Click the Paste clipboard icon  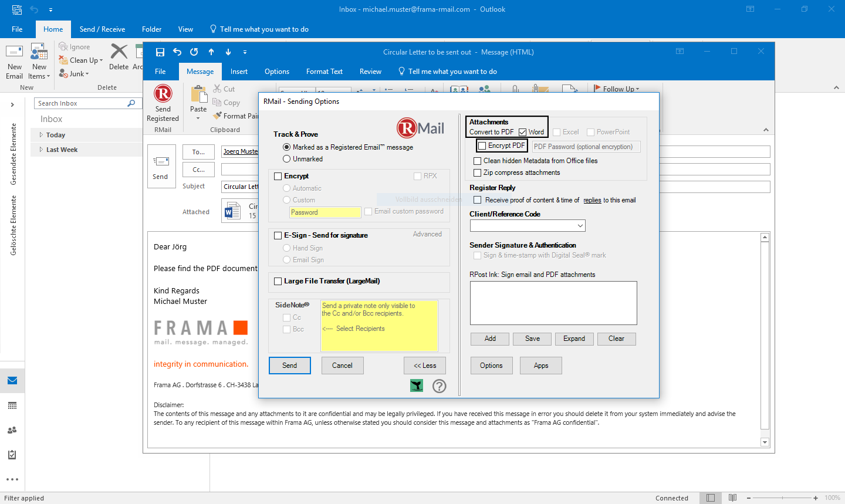pos(198,94)
